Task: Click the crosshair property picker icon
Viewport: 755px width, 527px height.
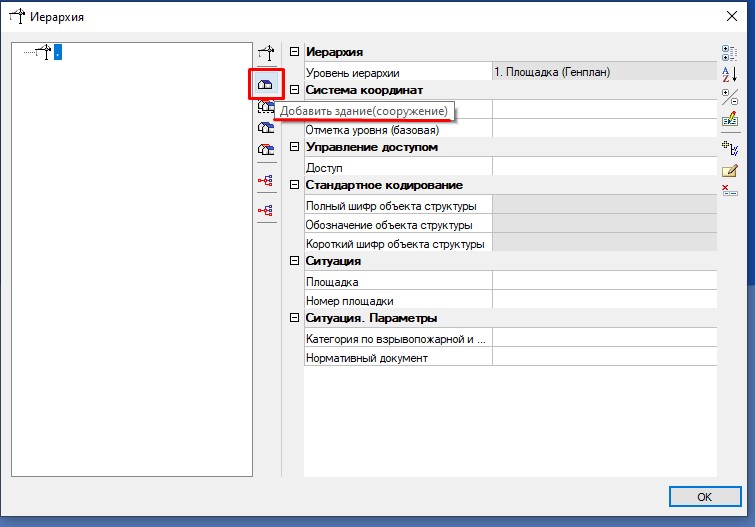Action: click(729, 147)
